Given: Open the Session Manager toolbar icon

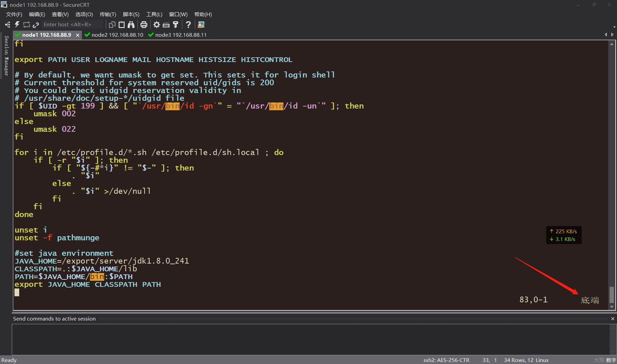Looking at the screenshot, I should tap(7, 25).
